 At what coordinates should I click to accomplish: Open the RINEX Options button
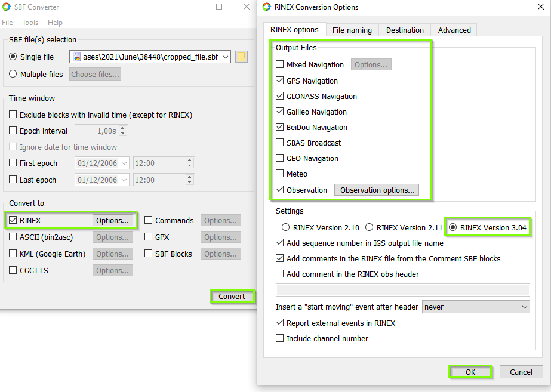coord(112,220)
